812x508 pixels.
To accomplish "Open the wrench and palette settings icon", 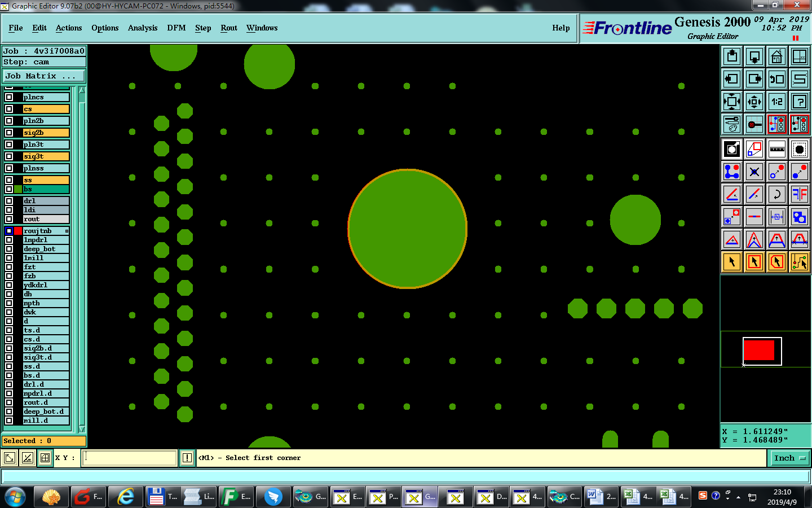I will click(x=732, y=124).
